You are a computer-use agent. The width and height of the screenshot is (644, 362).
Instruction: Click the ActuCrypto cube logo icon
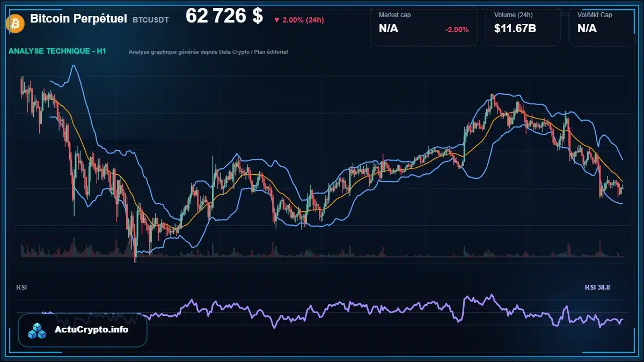click(38, 330)
